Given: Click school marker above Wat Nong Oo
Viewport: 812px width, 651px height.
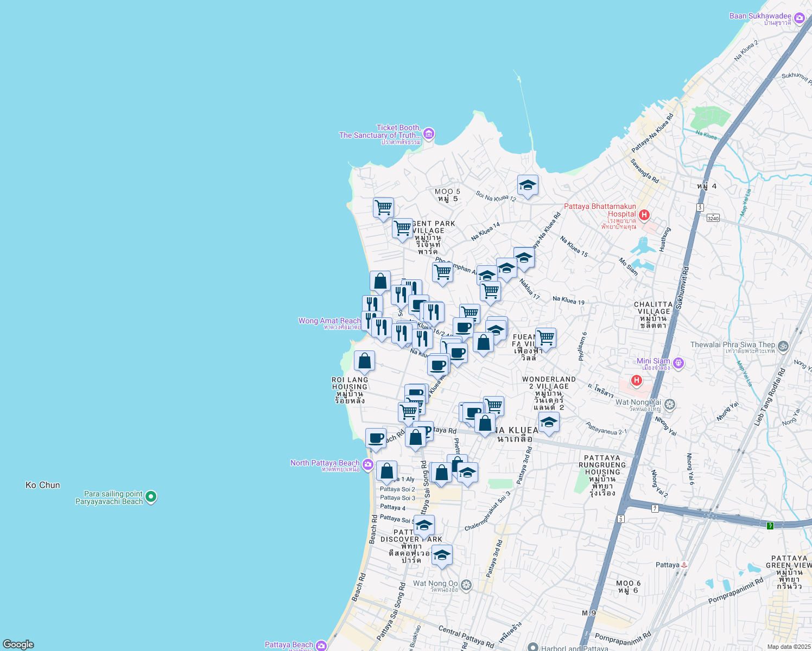Looking at the screenshot, I should coord(442,556).
